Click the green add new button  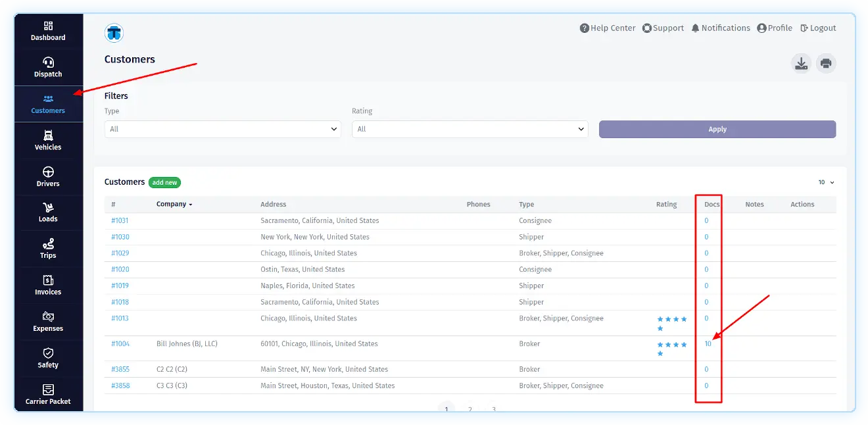pos(164,182)
